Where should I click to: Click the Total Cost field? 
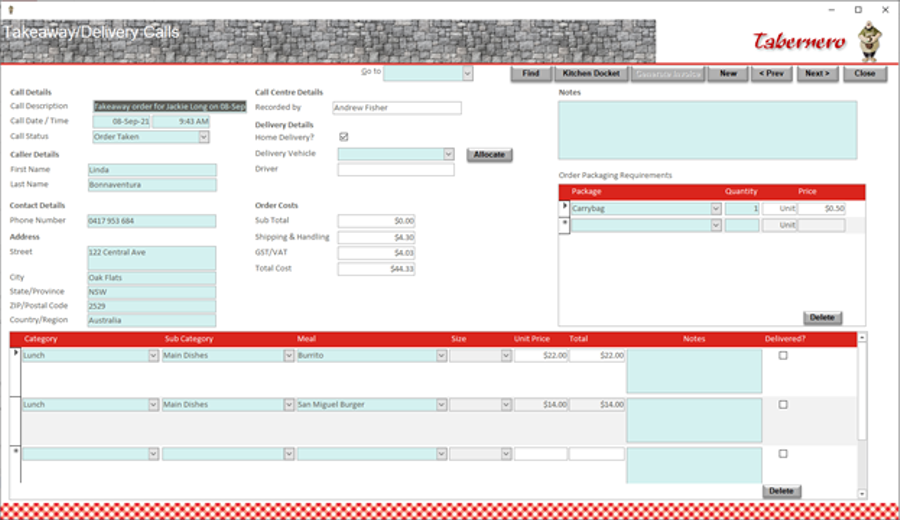click(x=377, y=269)
